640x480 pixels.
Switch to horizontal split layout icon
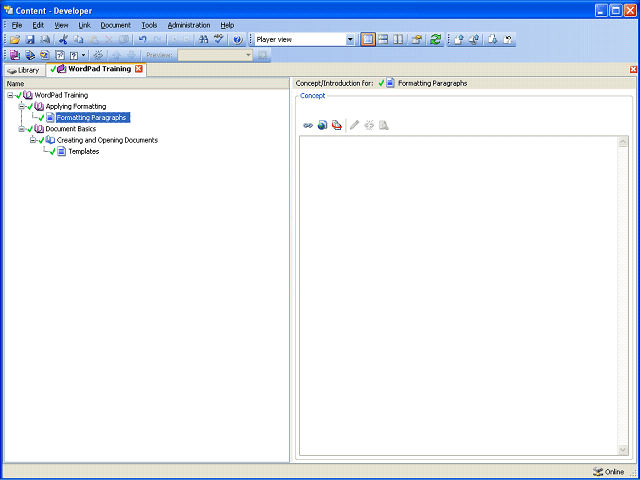[383, 40]
